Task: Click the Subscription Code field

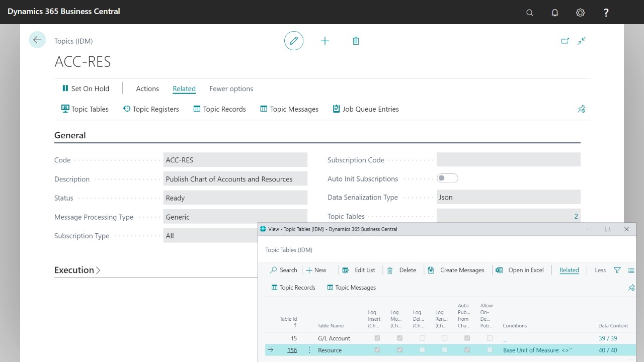Action: click(509, 160)
